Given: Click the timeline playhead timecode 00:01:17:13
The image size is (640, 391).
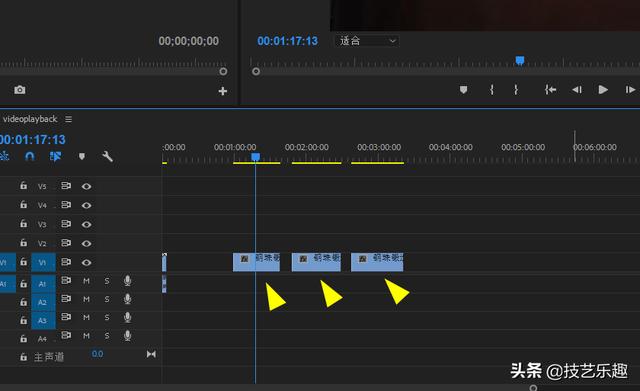Looking at the screenshot, I should click(33, 140).
